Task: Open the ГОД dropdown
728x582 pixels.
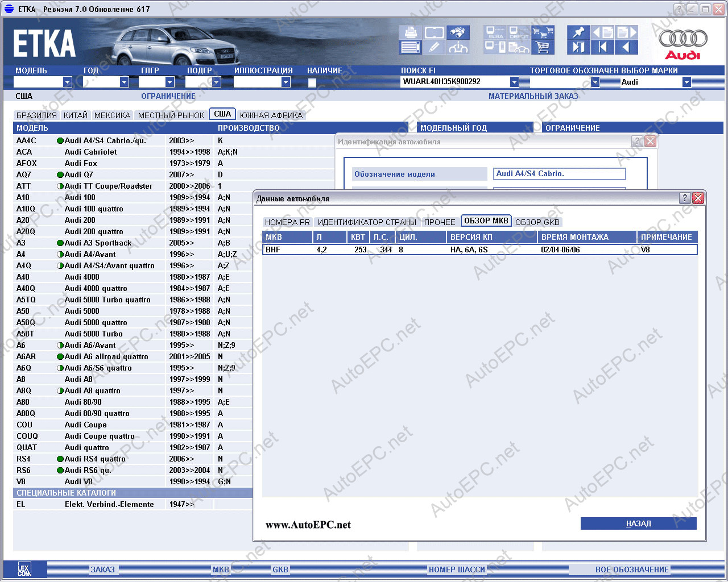Action: (124, 82)
